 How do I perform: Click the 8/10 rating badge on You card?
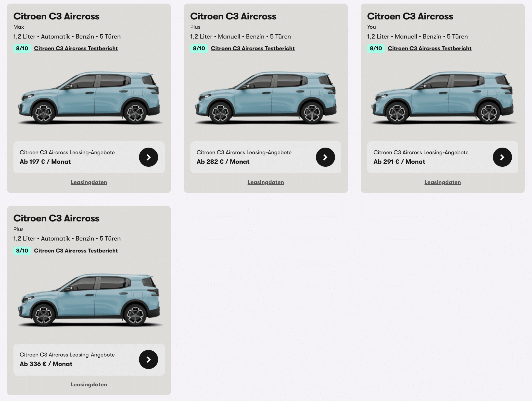pos(376,48)
